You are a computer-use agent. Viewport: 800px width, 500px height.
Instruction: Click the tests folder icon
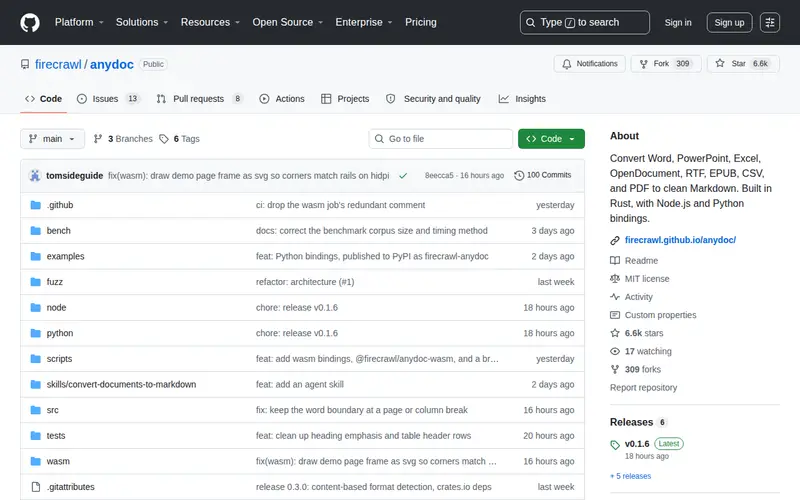(35, 436)
